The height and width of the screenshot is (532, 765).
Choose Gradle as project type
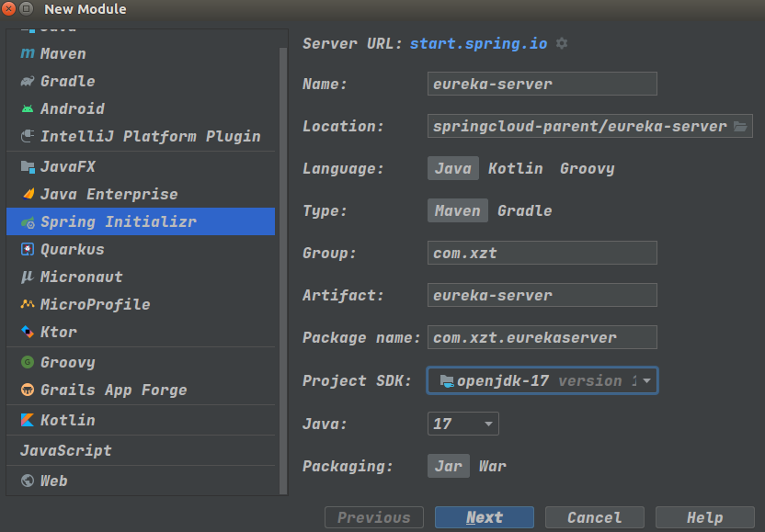[x=524, y=211]
